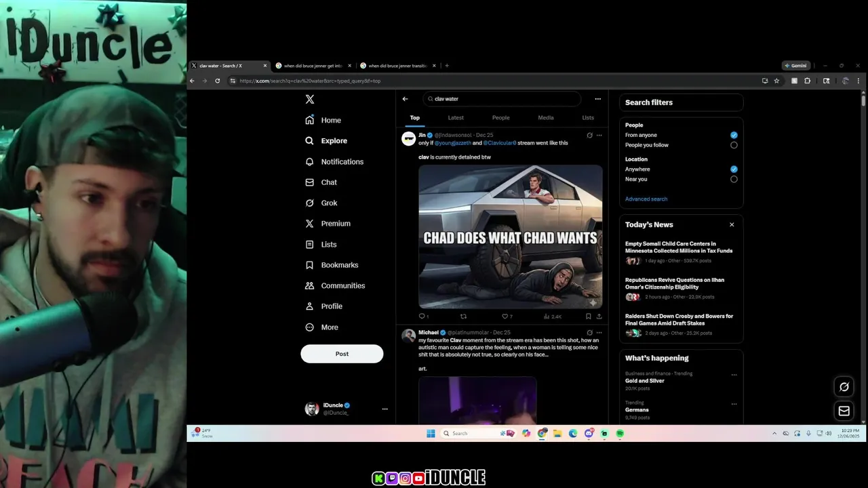Open the Windows Start button

coord(431,434)
